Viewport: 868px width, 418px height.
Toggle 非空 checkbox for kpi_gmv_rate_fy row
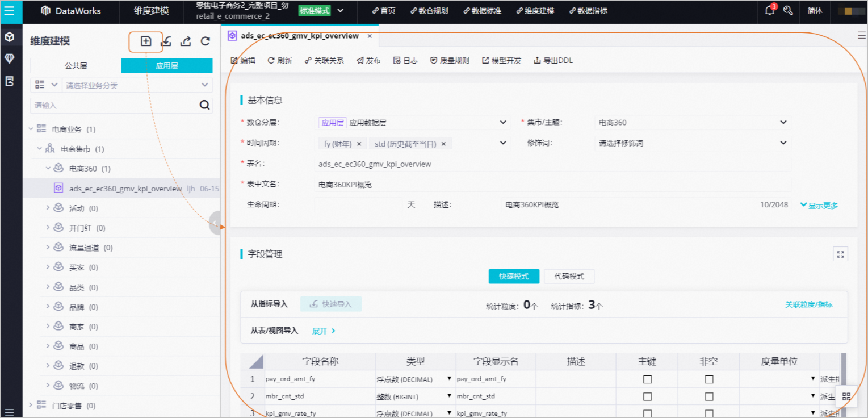tap(708, 413)
